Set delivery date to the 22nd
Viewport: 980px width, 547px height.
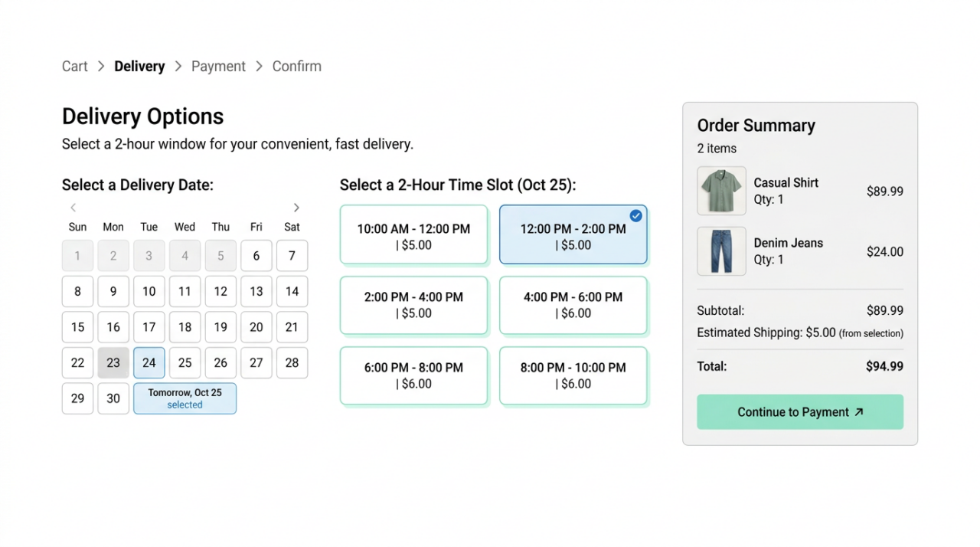tap(77, 362)
